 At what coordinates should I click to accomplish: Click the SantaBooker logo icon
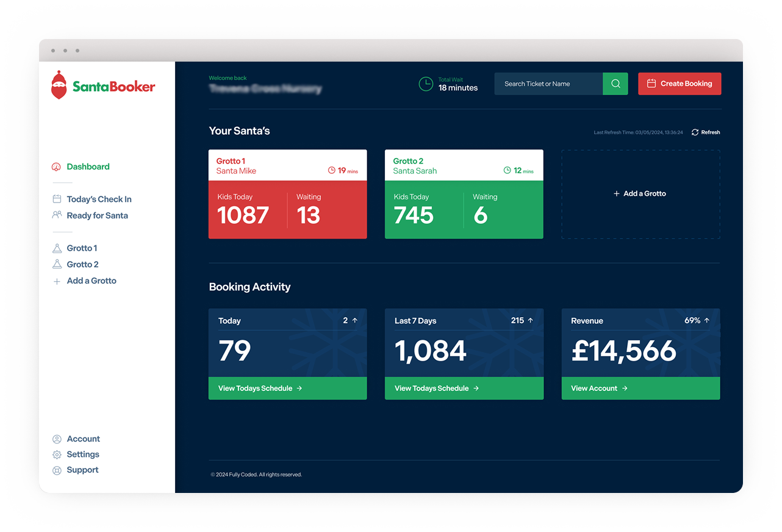(x=59, y=85)
